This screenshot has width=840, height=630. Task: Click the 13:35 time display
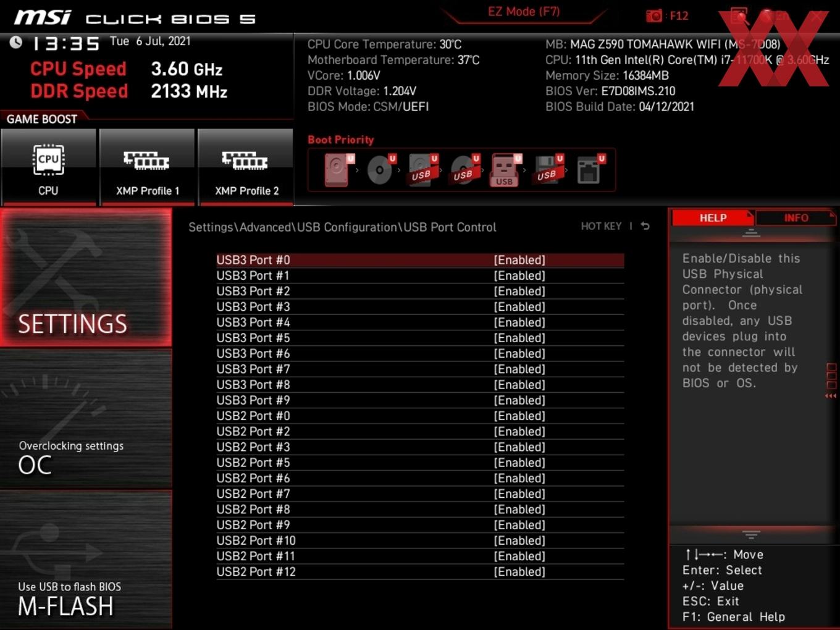point(65,43)
